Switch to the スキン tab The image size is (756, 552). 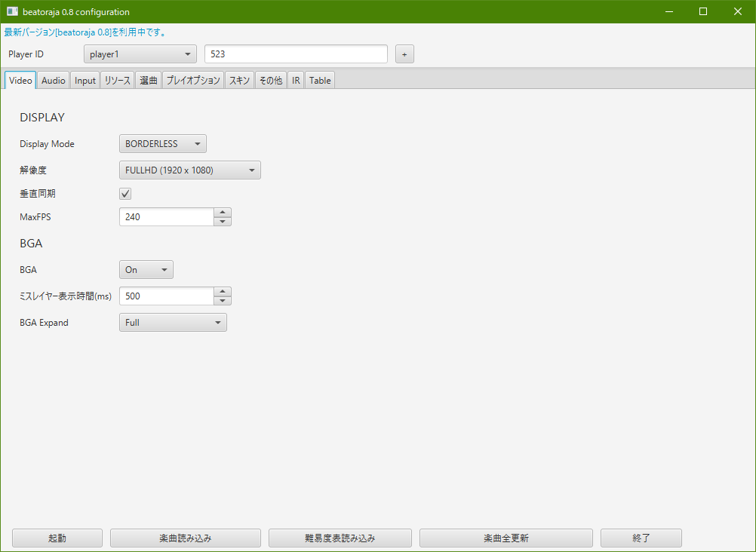click(239, 81)
